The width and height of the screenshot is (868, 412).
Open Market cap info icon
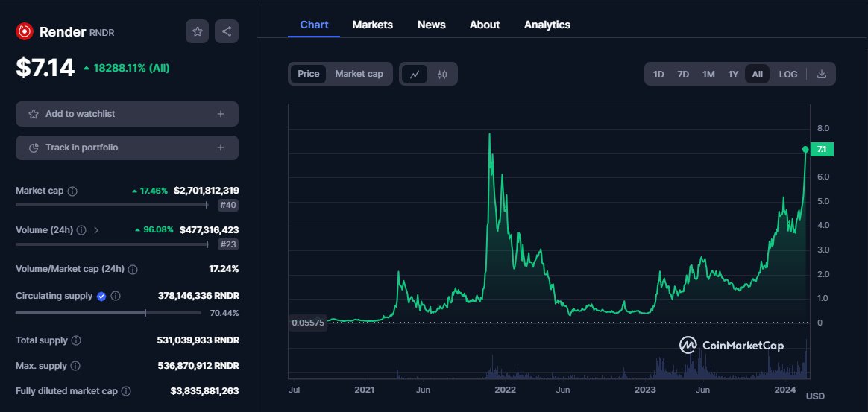[72, 191]
